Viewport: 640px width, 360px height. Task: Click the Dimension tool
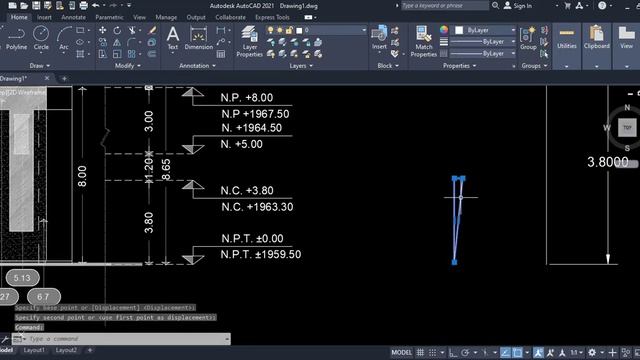(x=198, y=38)
